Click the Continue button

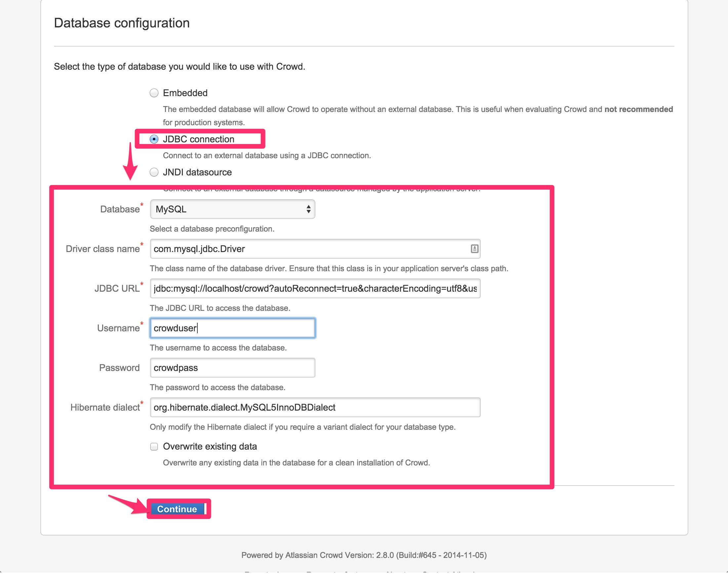click(x=177, y=509)
